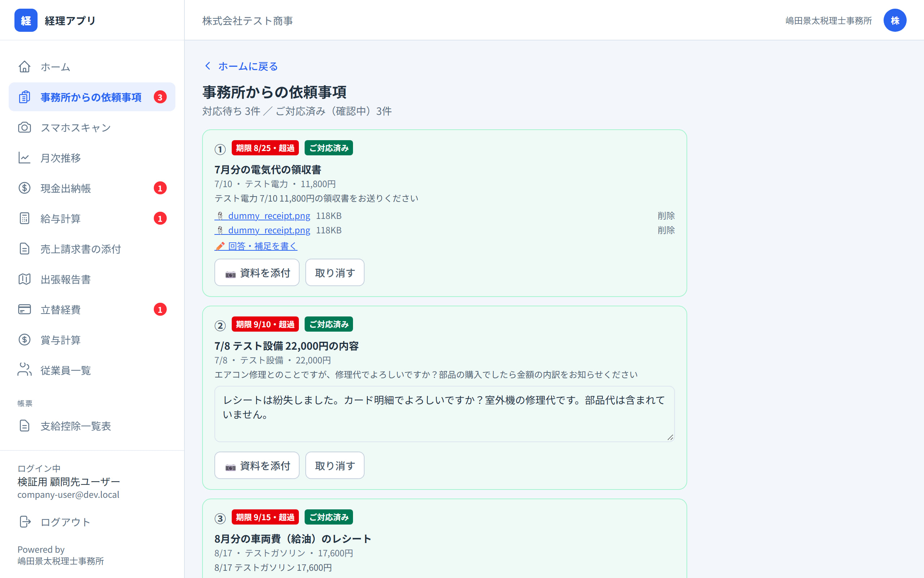Click the 立替経費 card icon

pyautogui.click(x=25, y=309)
